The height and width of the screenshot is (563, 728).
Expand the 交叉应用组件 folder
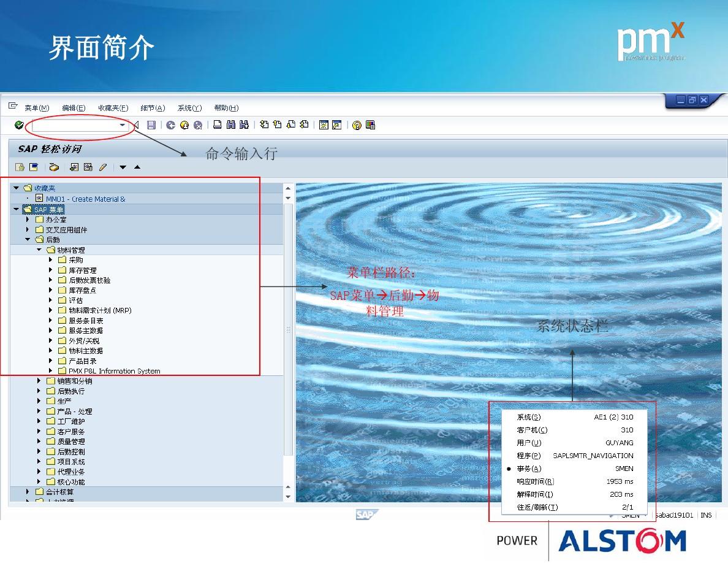(28, 229)
